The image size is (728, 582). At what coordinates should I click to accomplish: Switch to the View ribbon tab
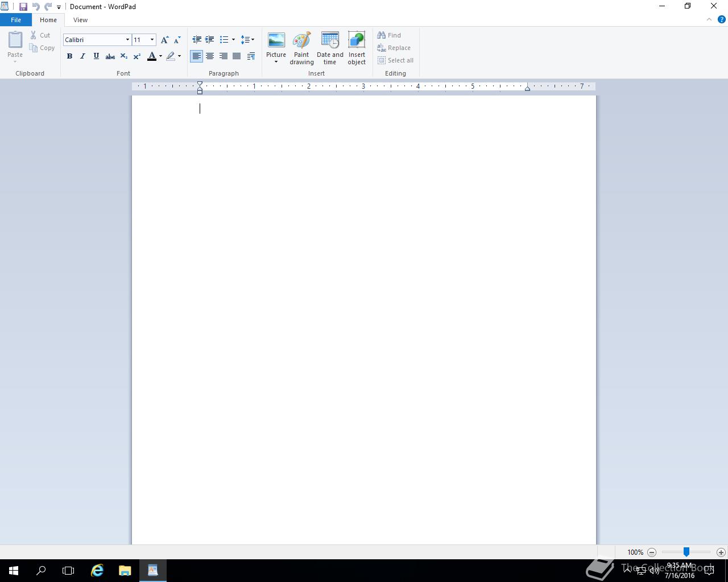[x=80, y=20]
